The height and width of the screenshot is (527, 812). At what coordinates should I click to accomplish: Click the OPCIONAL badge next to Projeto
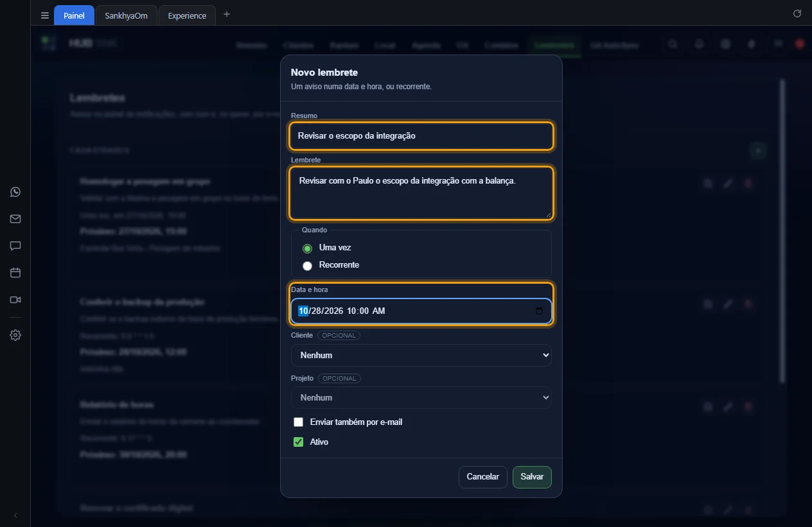(339, 379)
